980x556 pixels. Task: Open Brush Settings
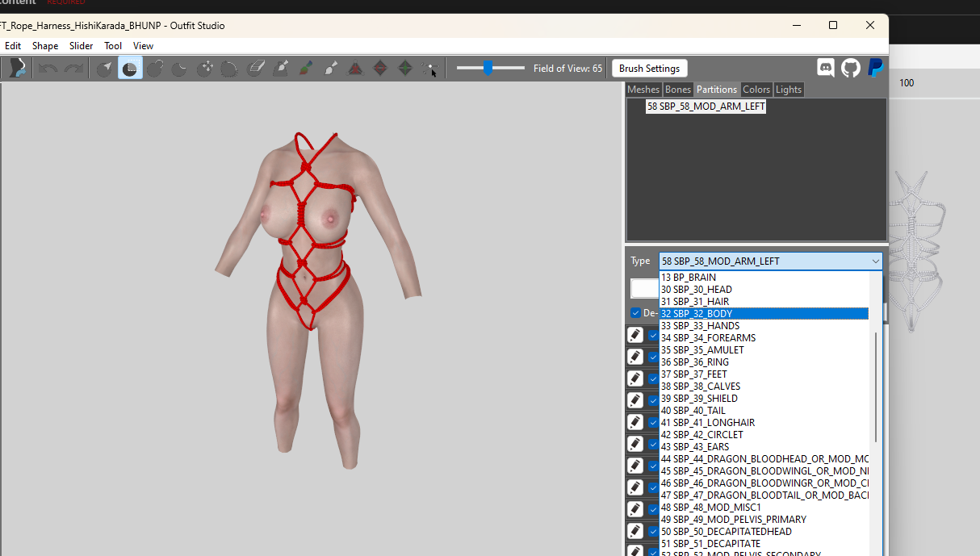[x=650, y=69]
